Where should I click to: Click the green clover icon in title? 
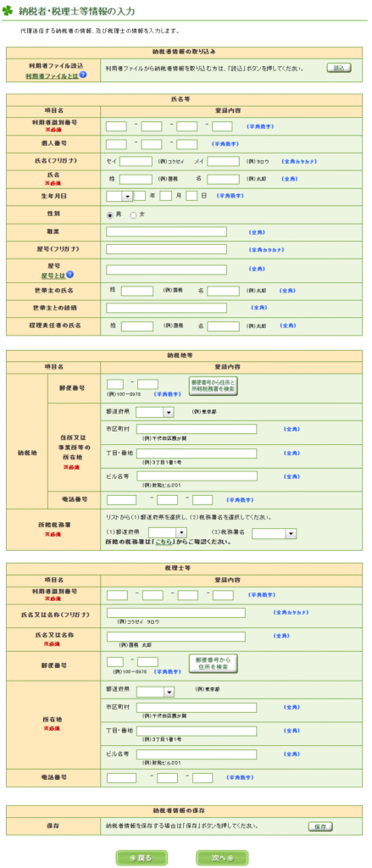[x=7, y=10]
